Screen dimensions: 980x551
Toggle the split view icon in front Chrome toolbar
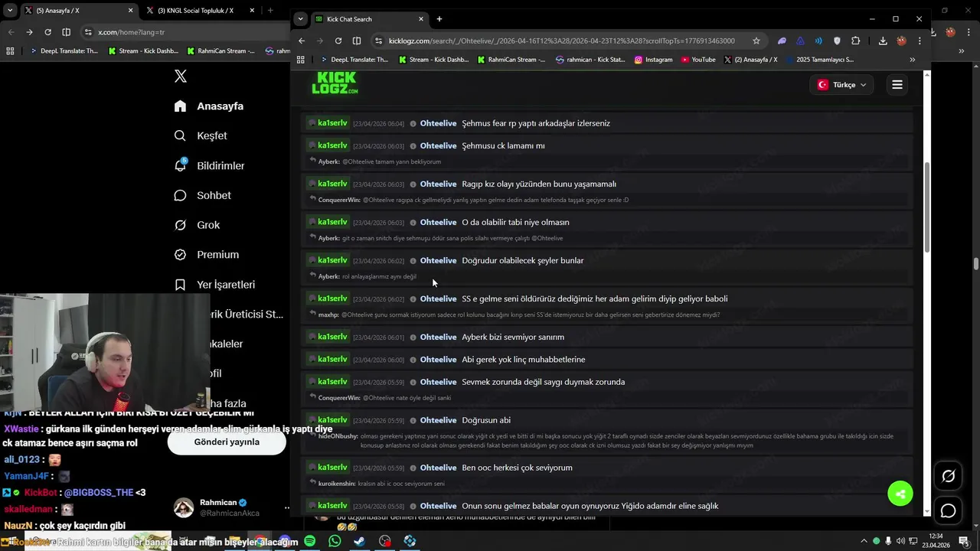click(x=357, y=41)
